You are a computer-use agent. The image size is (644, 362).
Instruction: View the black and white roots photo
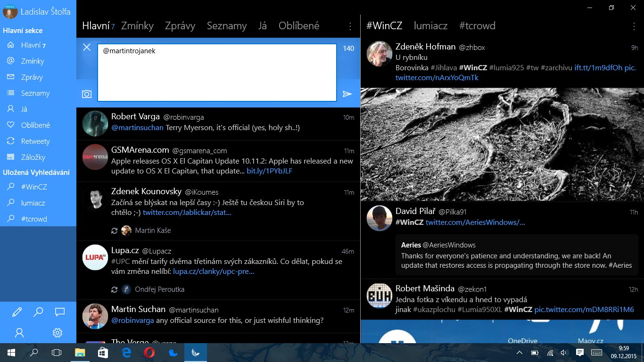click(x=502, y=144)
